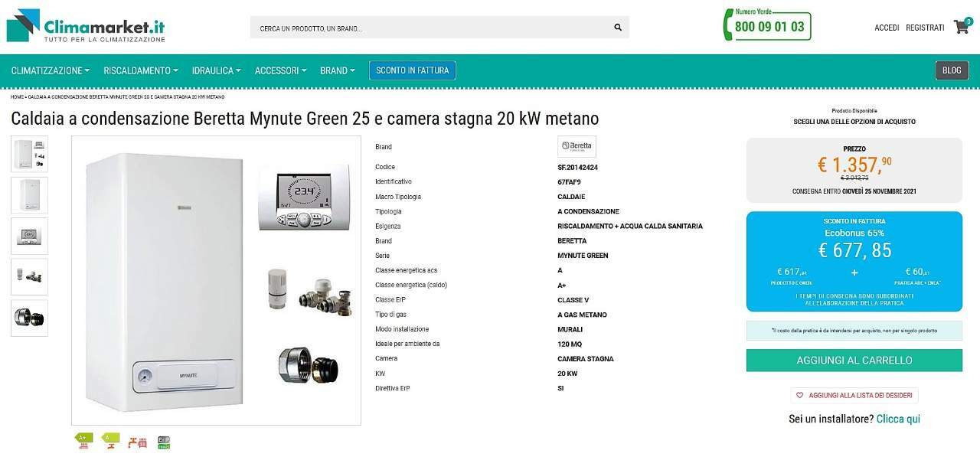The width and height of the screenshot is (980, 457).
Task: Click the 'MURALI' installation mode value
Action: click(570, 329)
